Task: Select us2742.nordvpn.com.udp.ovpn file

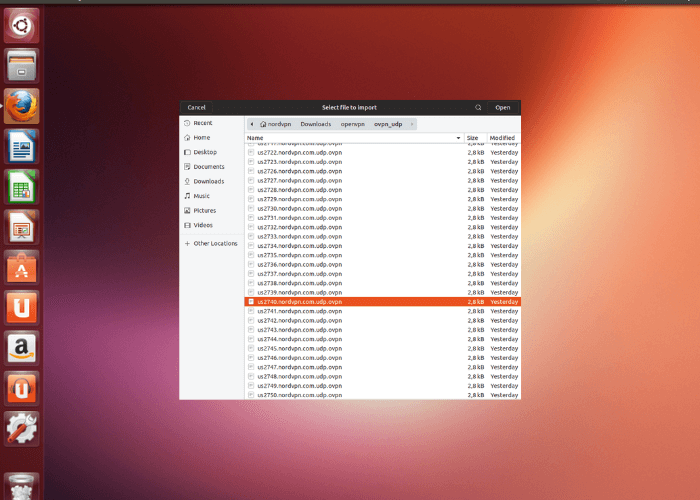Action: point(383,321)
